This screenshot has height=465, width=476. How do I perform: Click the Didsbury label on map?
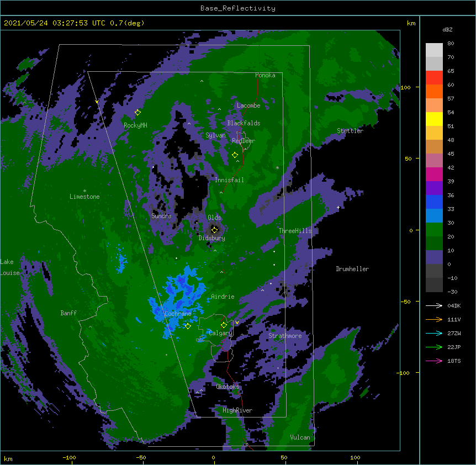click(x=212, y=238)
